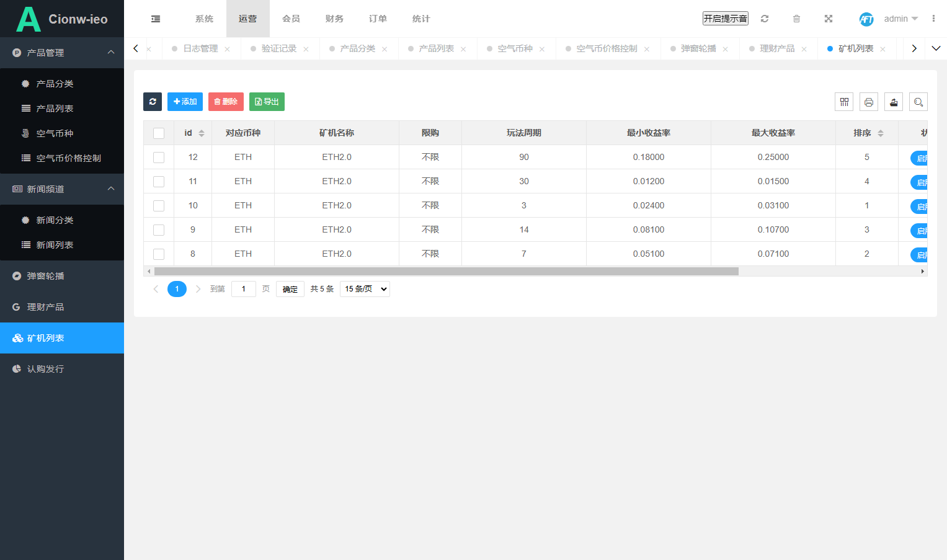Open the 15 条/页 page size dropdown
This screenshot has height=560, width=947.
pyautogui.click(x=365, y=289)
